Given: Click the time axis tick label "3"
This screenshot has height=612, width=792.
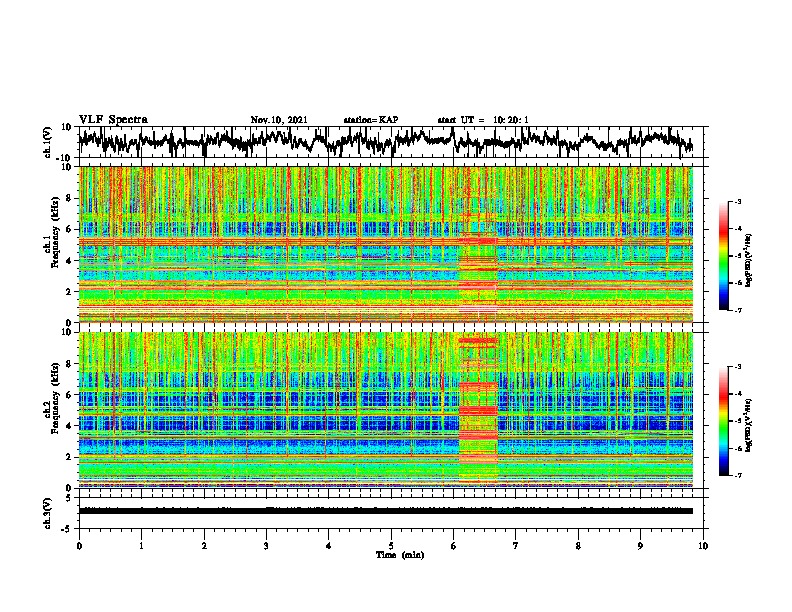Looking at the screenshot, I should point(266,546).
